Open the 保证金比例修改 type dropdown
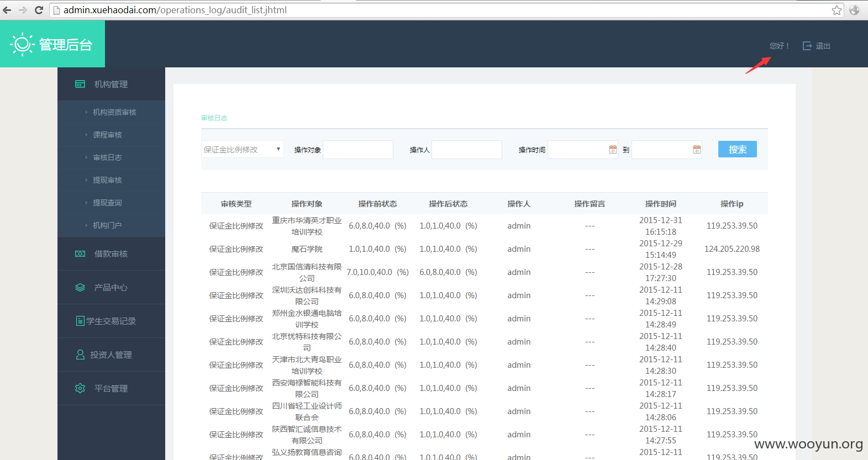868x460 pixels. 242,150
